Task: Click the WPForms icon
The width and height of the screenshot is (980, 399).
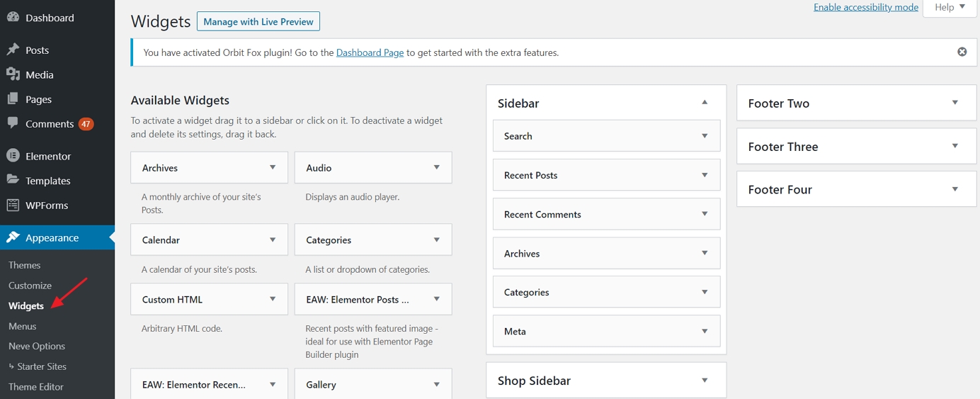Action: pyautogui.click(x=13, y=205)
